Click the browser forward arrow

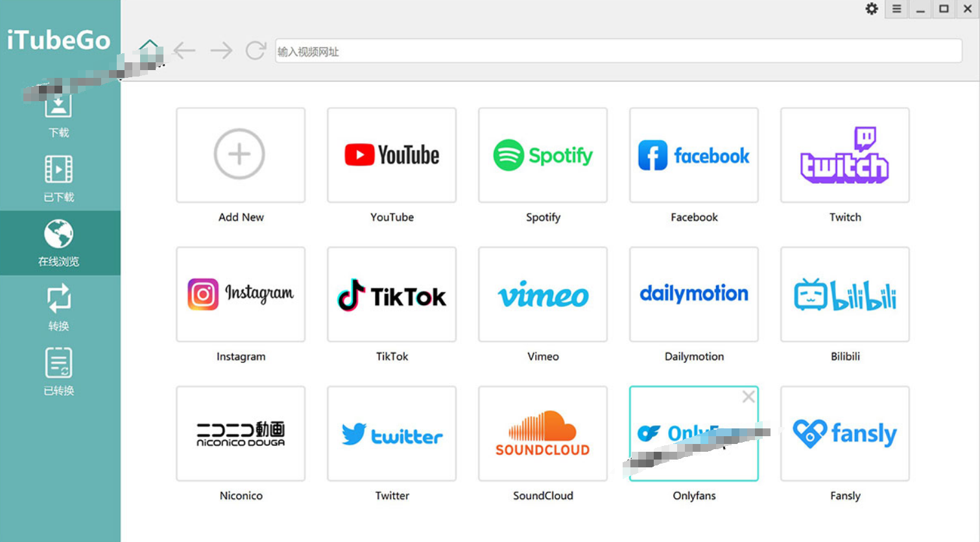pyautogui.click(x=221, y=51)
